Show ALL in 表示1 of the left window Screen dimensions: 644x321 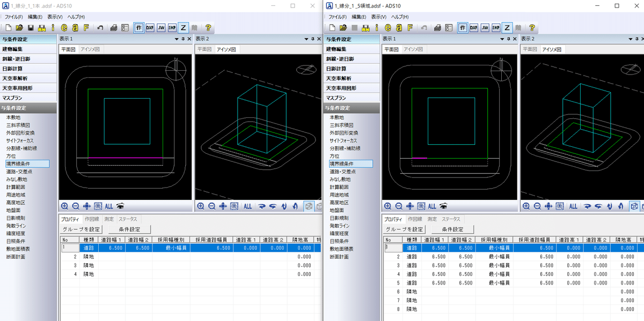(x=109, y=206)
